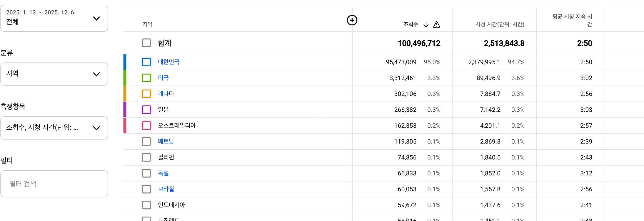The width and height of the screenshot is (644, 221).
Task: Click inside the 필터 검색 search field
Action: tap(54, 184)
